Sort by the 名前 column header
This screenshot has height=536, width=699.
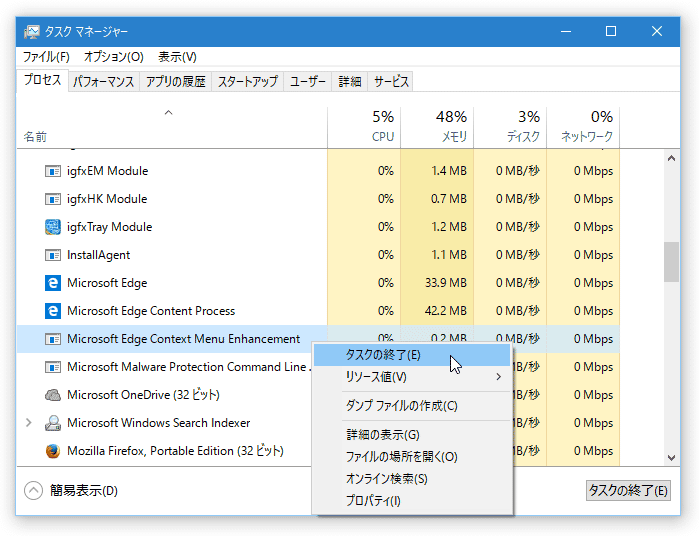[x=172, y=127]
